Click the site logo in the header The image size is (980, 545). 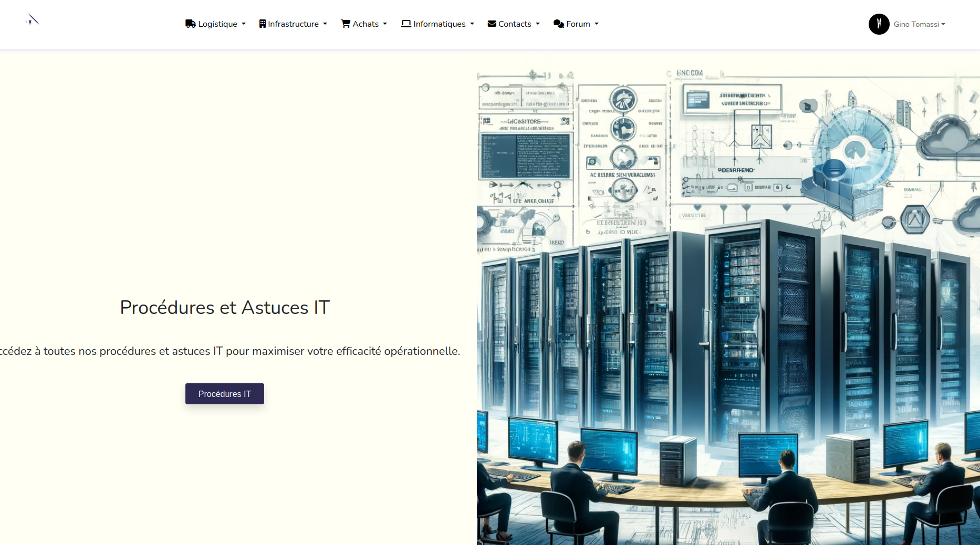point(33,20)
